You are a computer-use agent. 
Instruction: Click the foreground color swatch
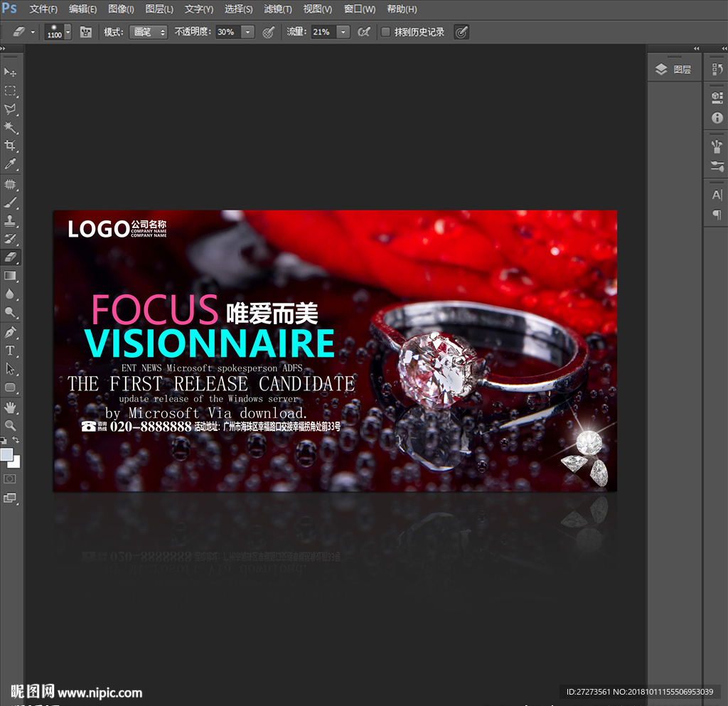pos(6,454)
